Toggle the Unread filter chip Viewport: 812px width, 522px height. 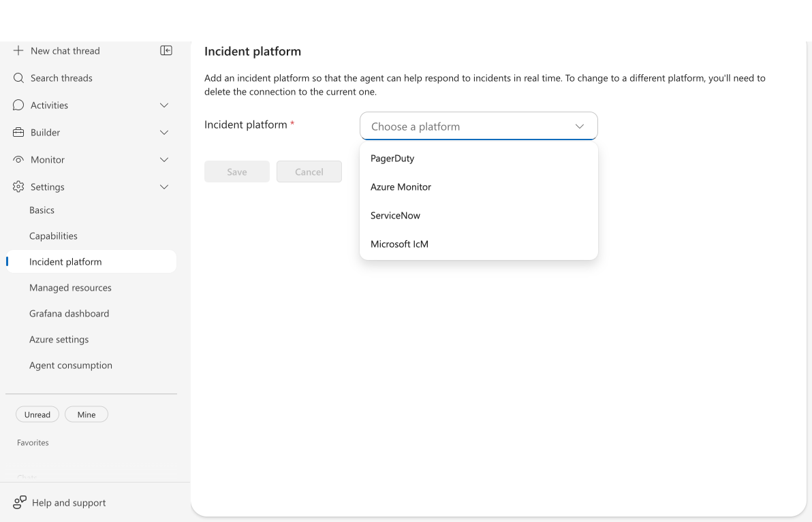[x=37, y=414]
